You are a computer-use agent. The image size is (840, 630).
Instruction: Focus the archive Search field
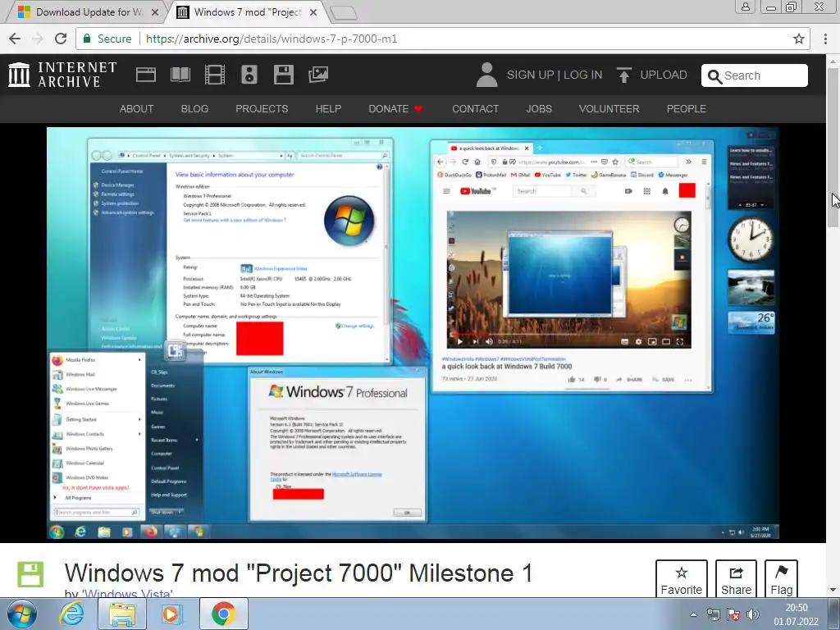pyautogui.click(x=755, y=75)
